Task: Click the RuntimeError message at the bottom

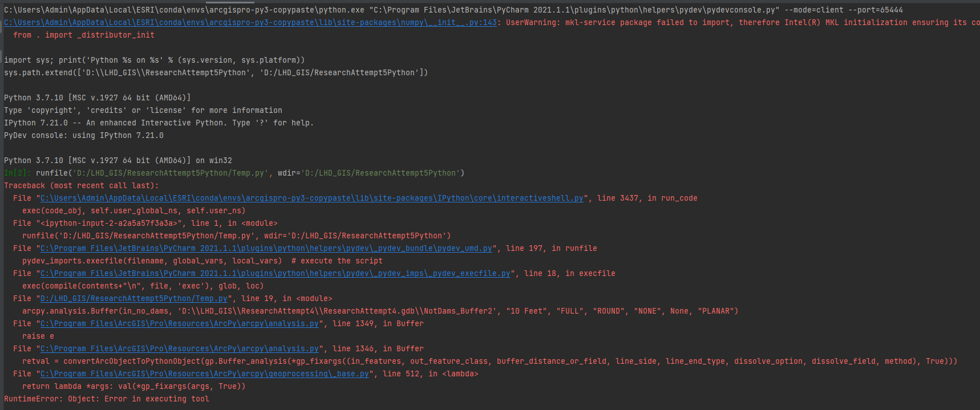Action: [x=106, y=399]
